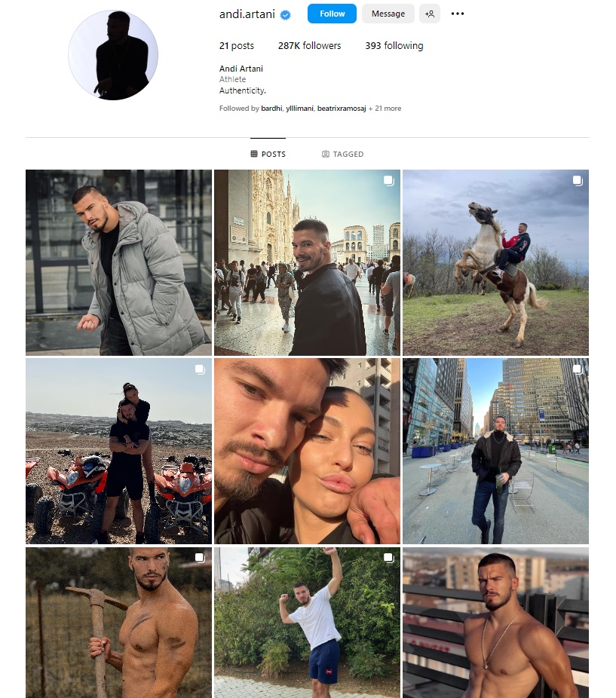Viewport: 616px width, 698px height.
Task: Send a message via the Message button
Action: pyautogui.click(x=388, y=14)
